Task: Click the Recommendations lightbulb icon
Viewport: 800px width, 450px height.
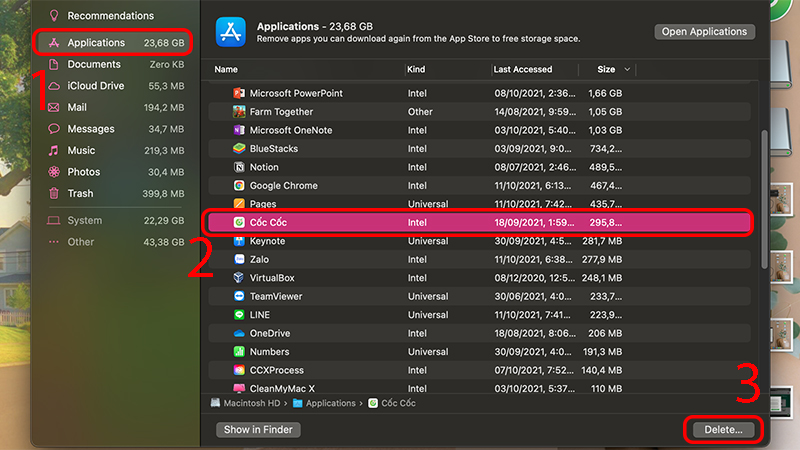Action: [54, 16]
